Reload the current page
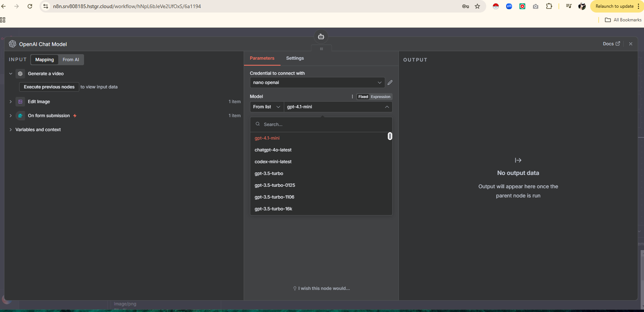Screen dimensions: 644x312 30,6
